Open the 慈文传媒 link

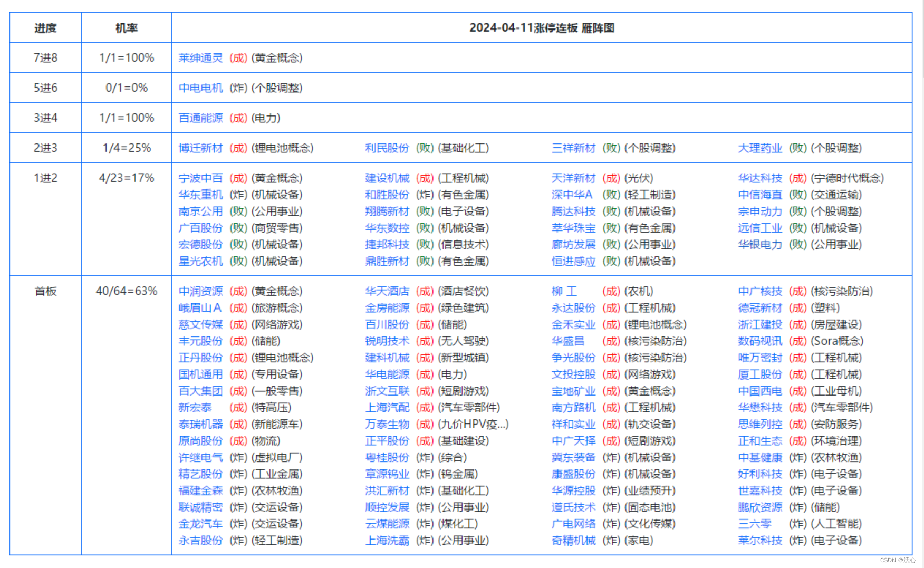point(200,325)
